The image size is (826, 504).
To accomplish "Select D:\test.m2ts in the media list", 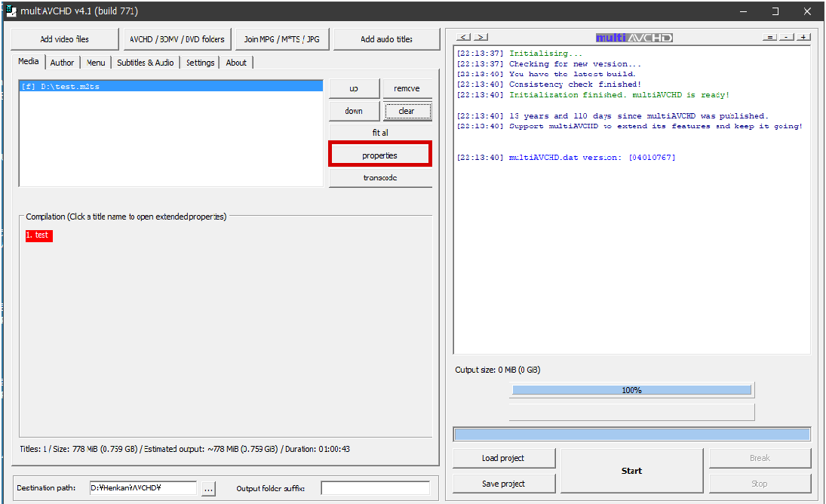I will coord(171,86).
